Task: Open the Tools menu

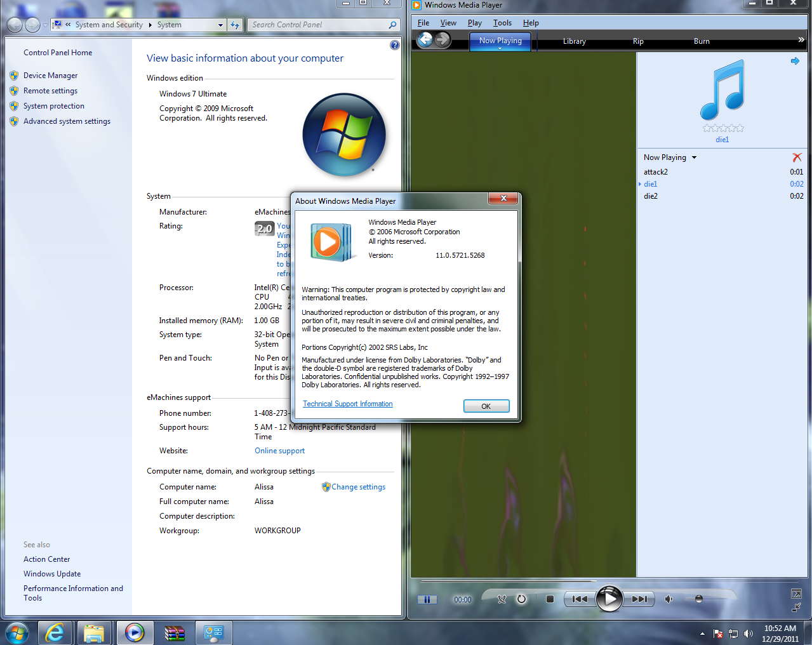Action: [502, 22]
